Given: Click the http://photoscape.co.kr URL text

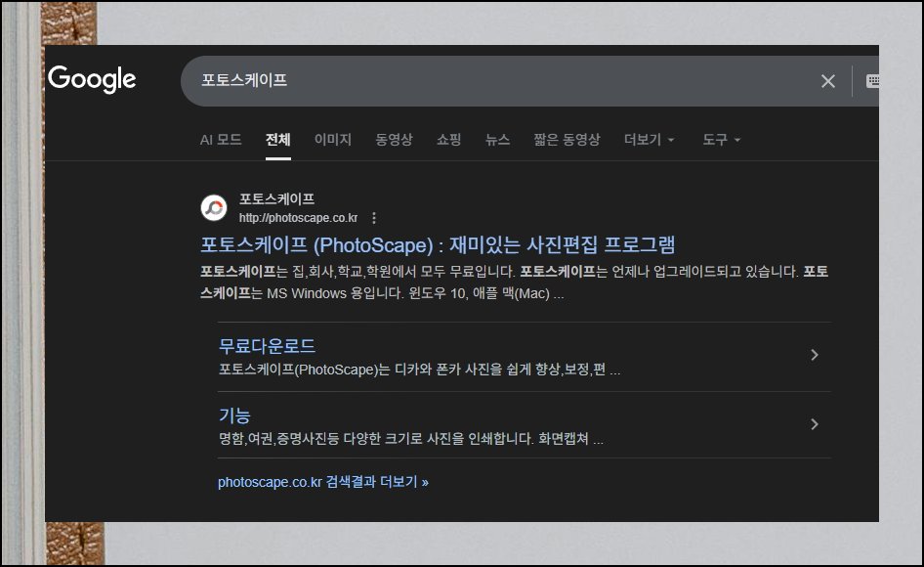Looking at the screenshot, I should pos(298,218).
